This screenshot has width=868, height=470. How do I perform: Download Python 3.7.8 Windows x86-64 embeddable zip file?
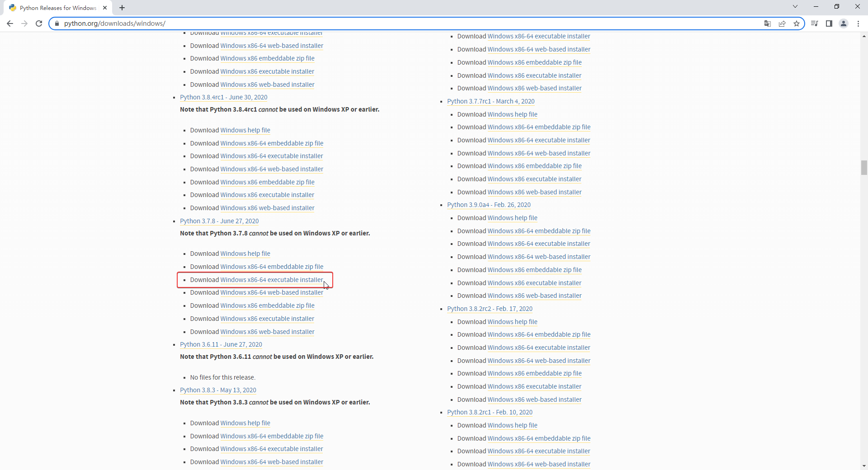(272, 267)
